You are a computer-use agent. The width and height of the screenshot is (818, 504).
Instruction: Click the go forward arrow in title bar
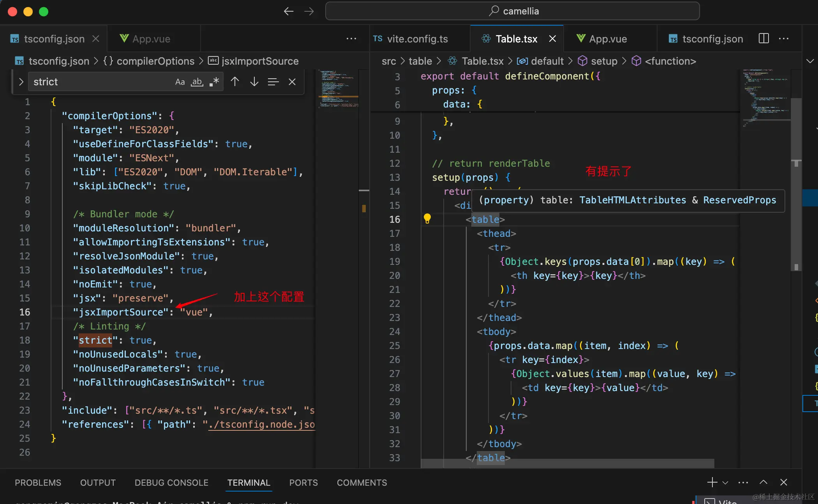tap(309, 11)
